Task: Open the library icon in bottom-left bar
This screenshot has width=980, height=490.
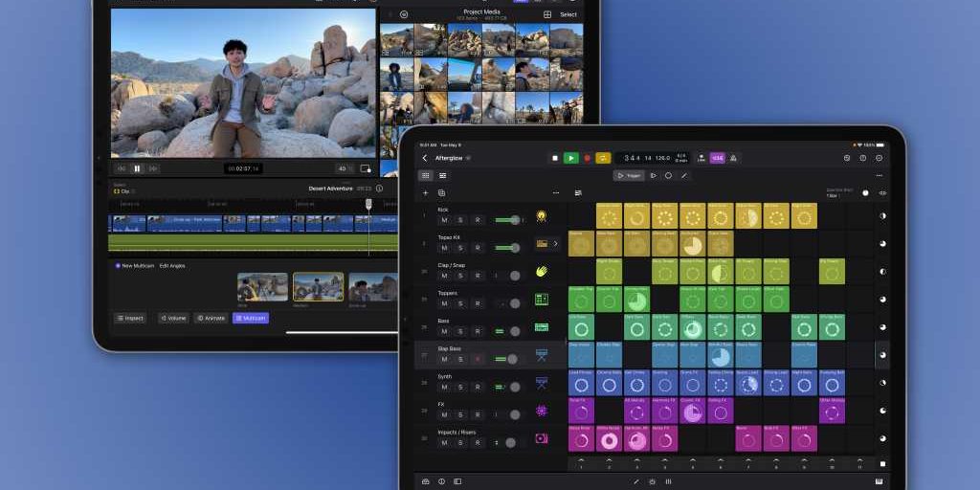Action: 426,481
